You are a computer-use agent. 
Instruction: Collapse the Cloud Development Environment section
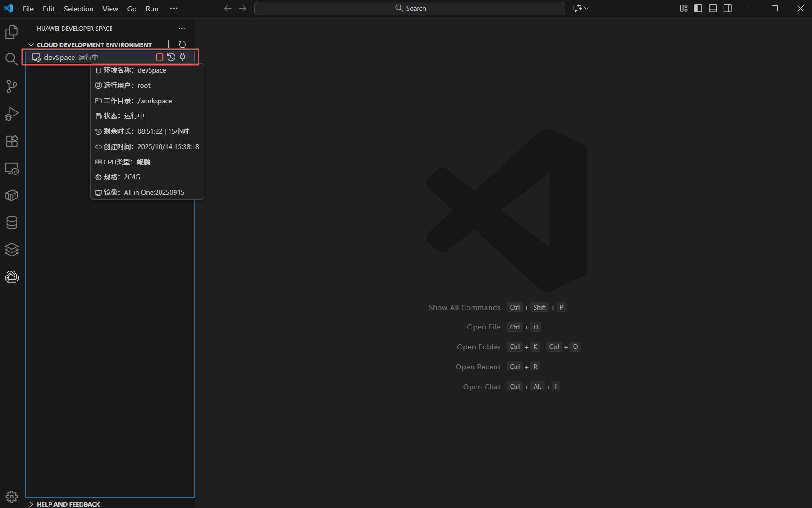tap(31, 44)
